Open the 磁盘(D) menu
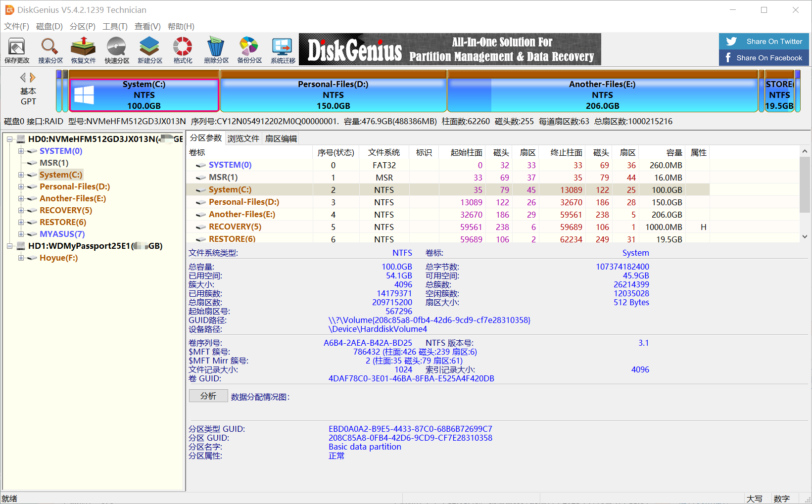 49,26
